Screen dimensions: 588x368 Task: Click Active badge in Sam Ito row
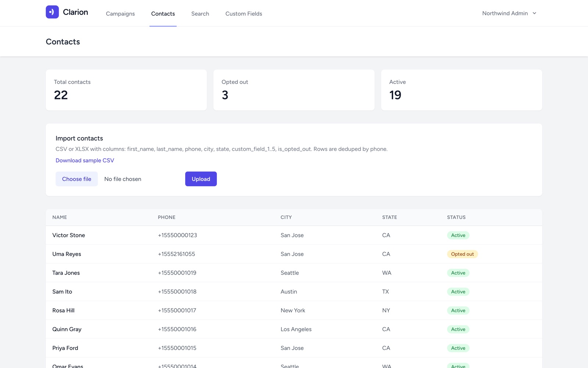(458, 291)
